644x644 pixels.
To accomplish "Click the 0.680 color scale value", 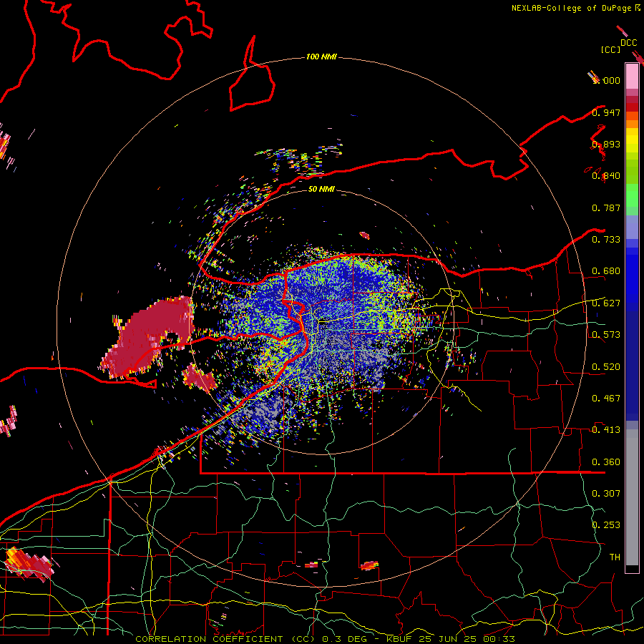I will coord(606,271).
